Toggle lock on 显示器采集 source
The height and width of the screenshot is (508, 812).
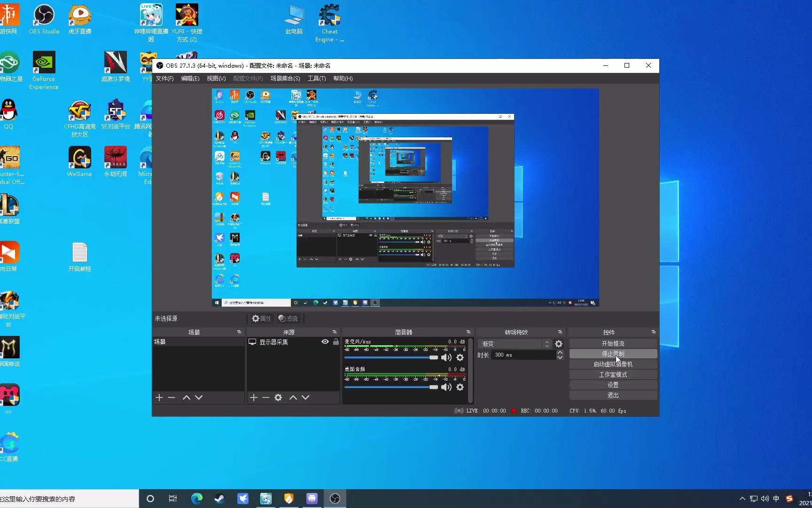click(x=336, y=342)
